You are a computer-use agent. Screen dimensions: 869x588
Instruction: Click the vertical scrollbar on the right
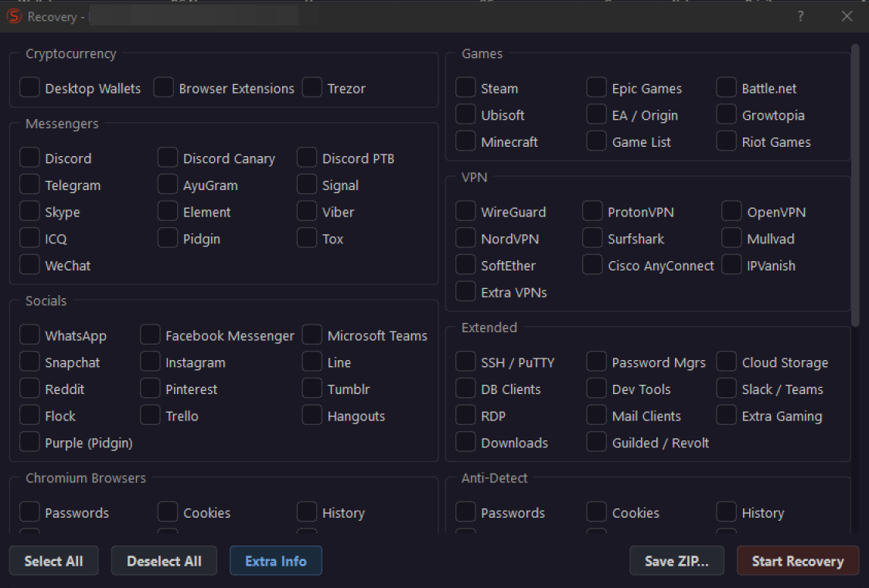point(855,185)
